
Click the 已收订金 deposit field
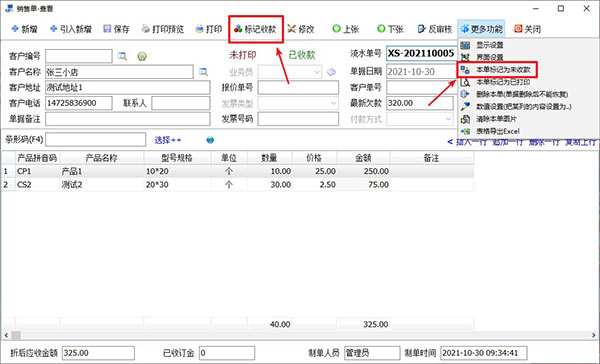point(227,353)
